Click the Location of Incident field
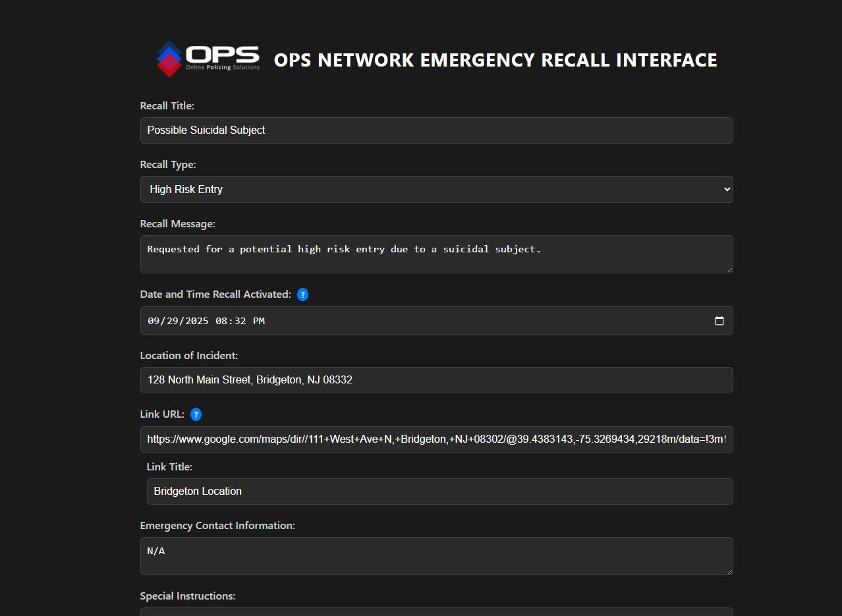 coord(436,380)
